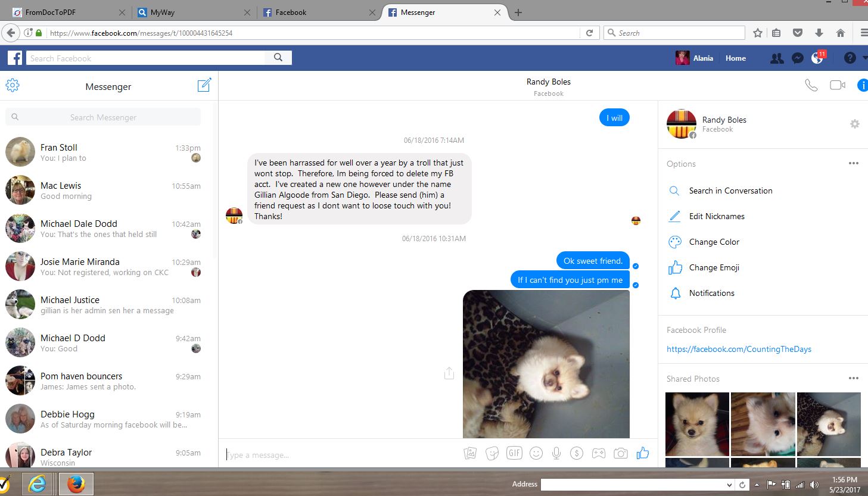
Task: Record a voice clip with microphone icon
Action: 556,454
